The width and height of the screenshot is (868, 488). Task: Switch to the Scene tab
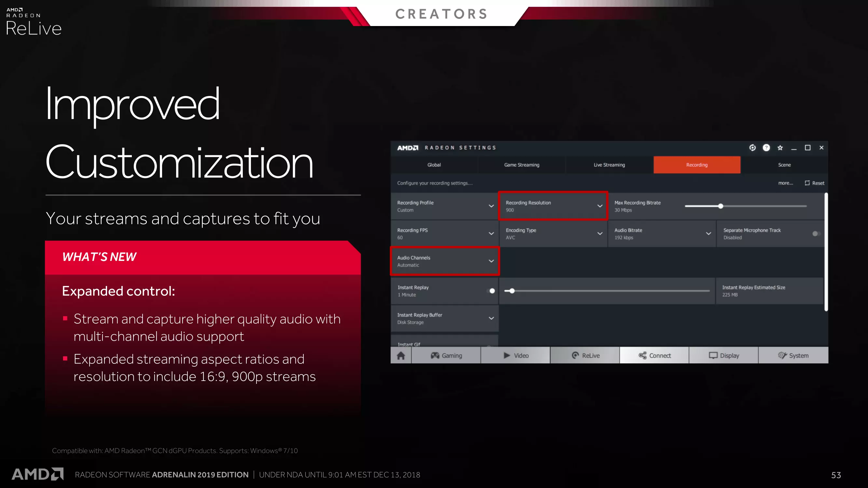pos(784,165)
